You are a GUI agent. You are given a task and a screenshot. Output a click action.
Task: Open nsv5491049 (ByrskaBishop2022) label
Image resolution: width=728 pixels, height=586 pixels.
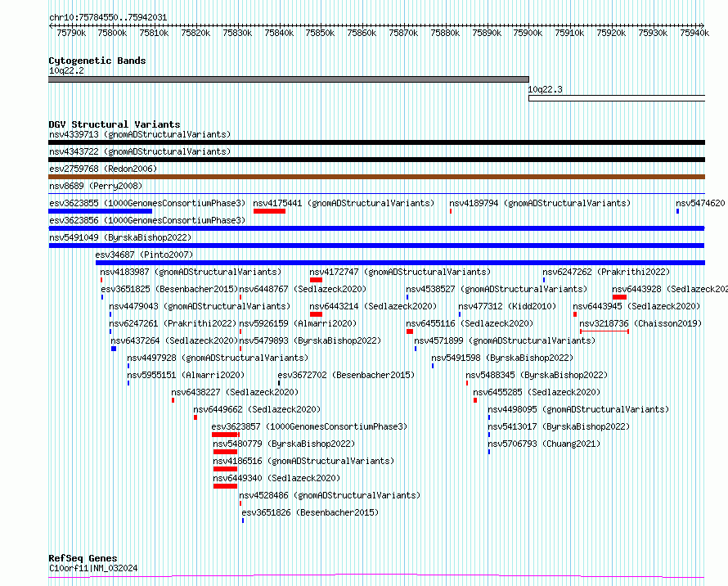click(x=120, y=238)
